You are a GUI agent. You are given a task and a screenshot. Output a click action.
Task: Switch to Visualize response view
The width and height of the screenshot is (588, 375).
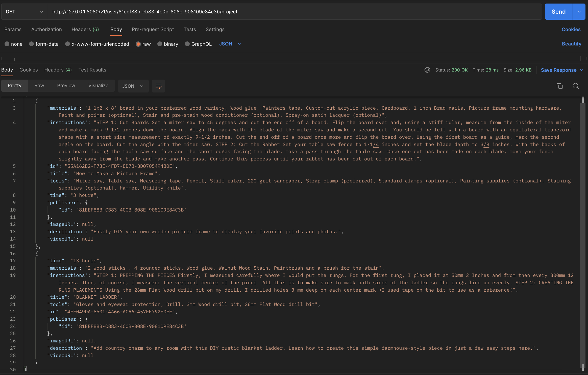98,86
